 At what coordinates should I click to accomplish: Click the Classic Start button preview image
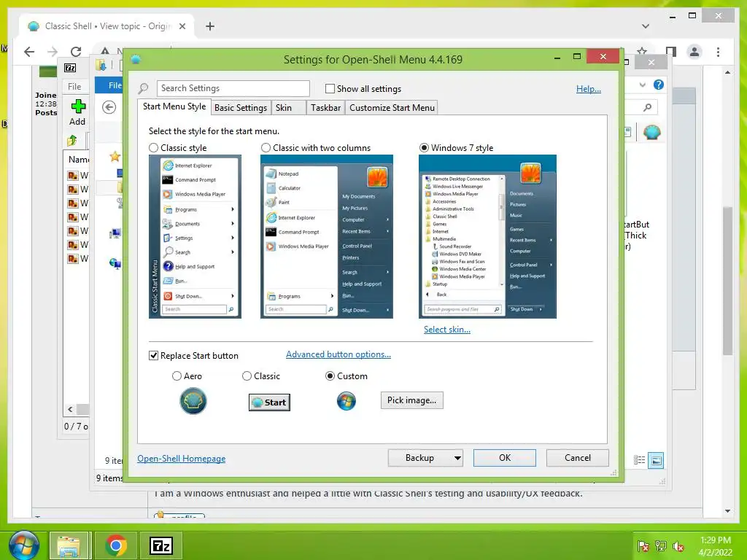pos(269,402)
